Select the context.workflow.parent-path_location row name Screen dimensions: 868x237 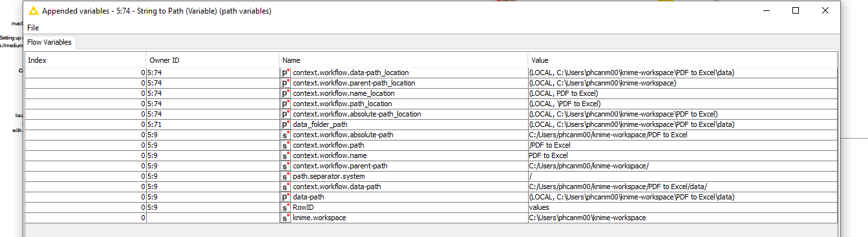(354, 83)
